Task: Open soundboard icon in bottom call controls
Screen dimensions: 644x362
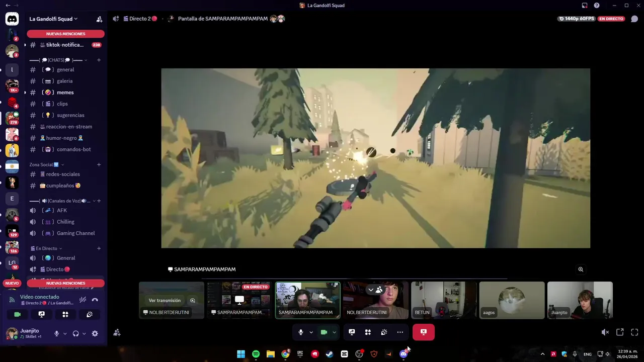Action: [384, 332]
